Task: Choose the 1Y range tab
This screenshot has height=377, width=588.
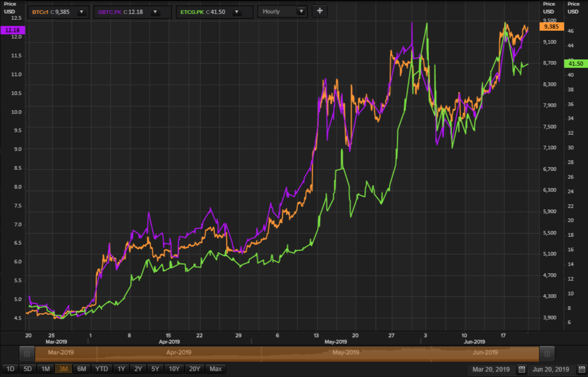Action: pos(121,369)
